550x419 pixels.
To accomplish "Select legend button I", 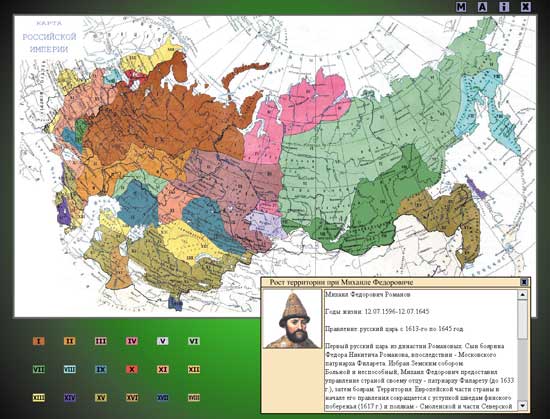I will 39,341.
